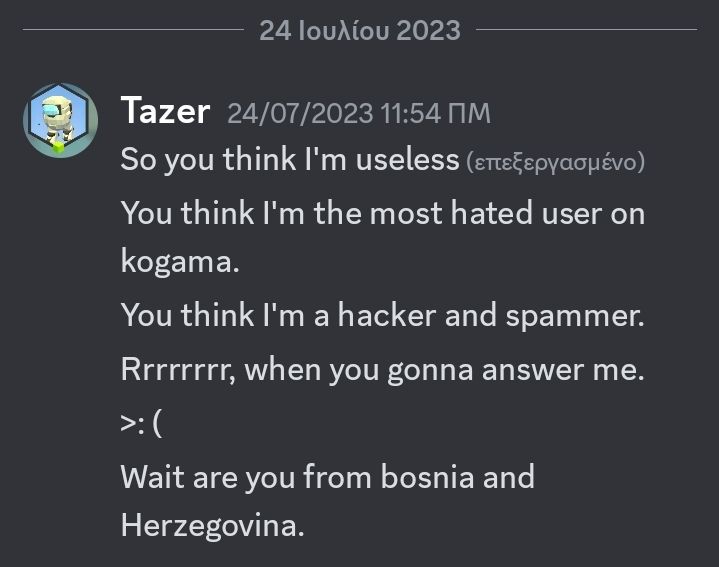This screenshot has width=719, height=567.
Task: Click the divider line right of the date
Action: [x=587, y=29]
